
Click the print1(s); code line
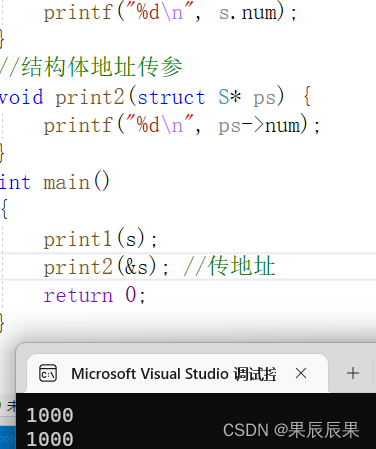click(x=100, y=239)
